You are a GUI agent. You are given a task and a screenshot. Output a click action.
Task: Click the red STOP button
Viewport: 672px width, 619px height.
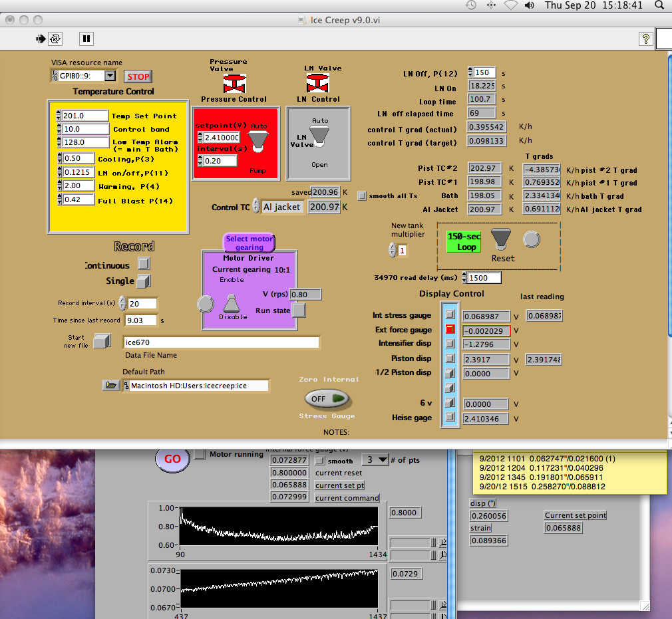coord(138,76)
